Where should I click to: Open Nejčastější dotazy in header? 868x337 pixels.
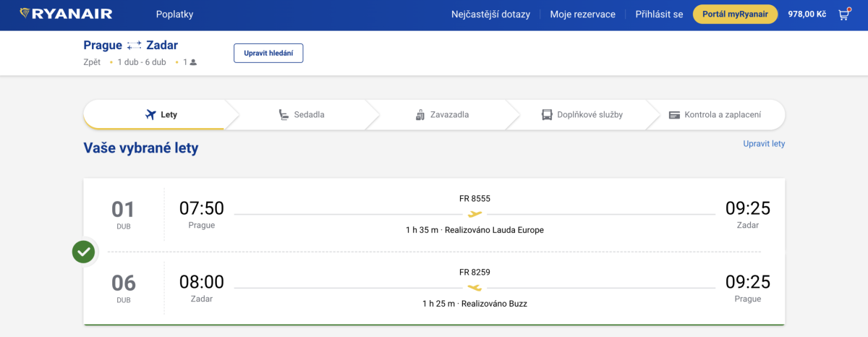tap(490, 14)
